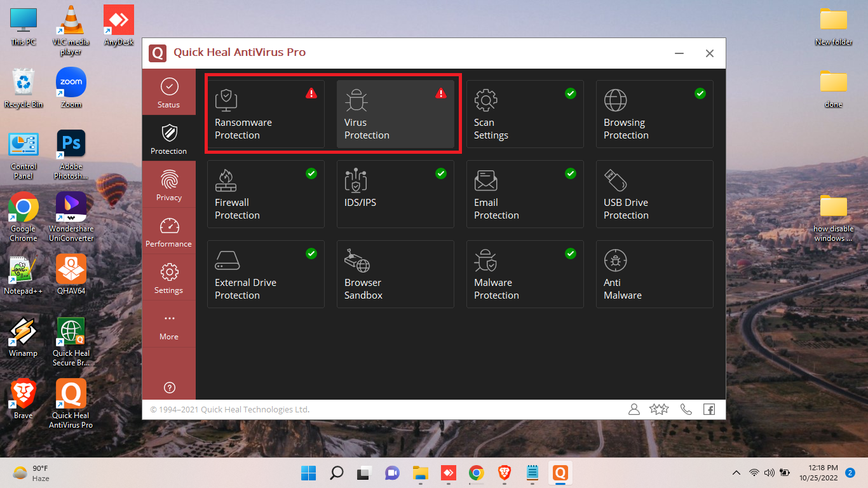
Task: Click the help question mark icon
Action: 170,388
